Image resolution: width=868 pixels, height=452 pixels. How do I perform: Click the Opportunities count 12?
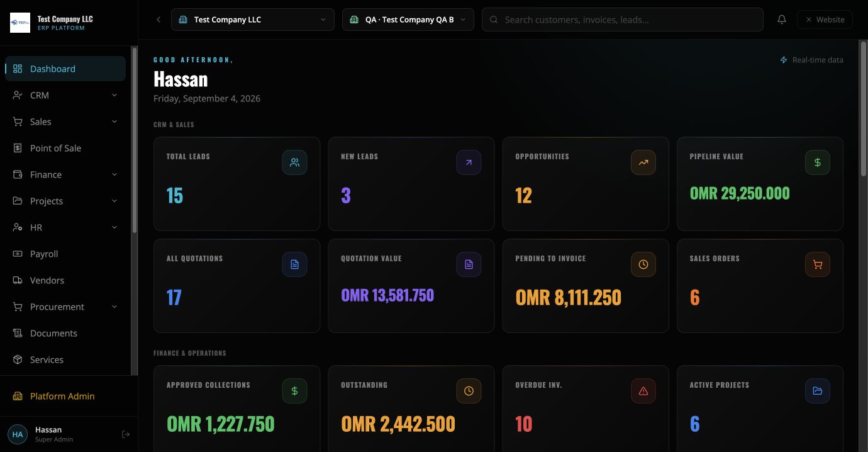(524, 196)
